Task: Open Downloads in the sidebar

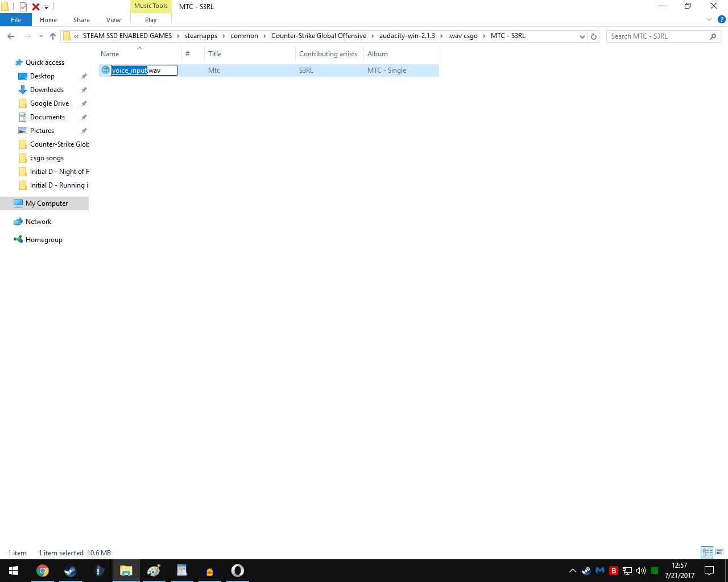Action: pos(47,90)
